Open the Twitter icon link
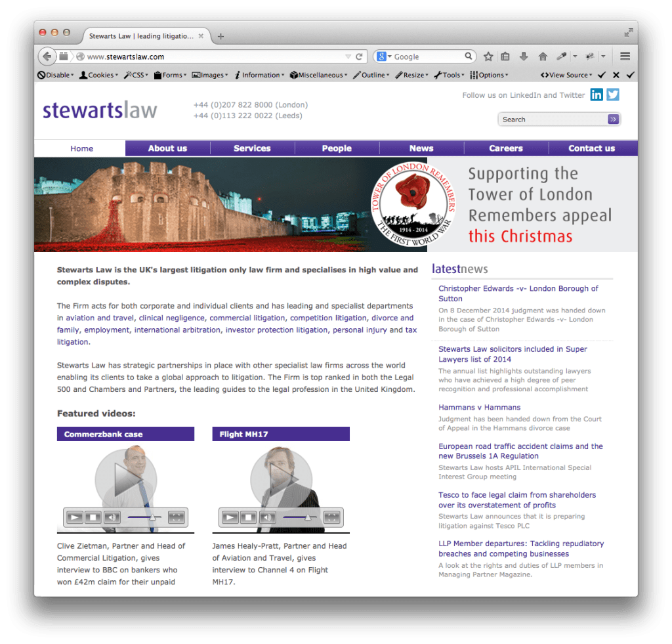The height and width of the screenshot is (644, 672). click(x=612, y=95)
